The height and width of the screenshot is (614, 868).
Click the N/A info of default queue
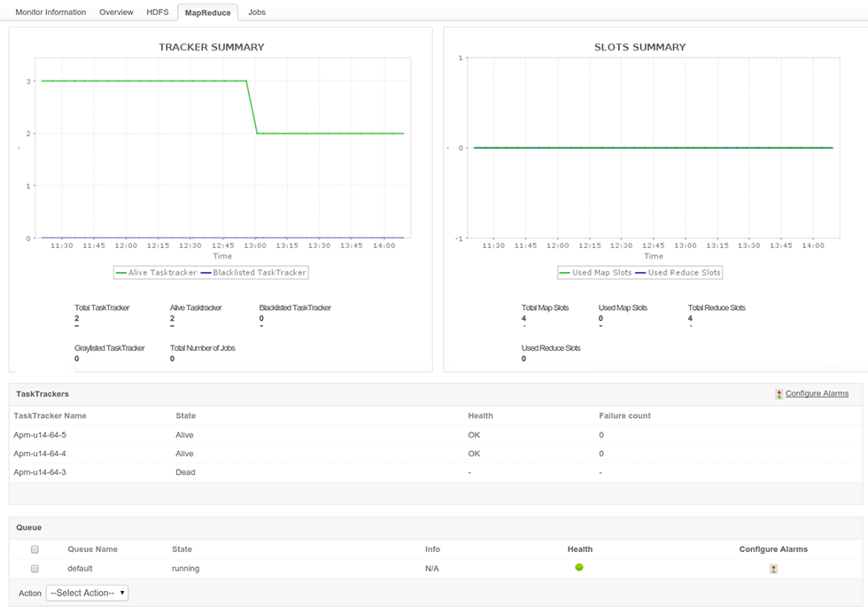[x=432, y=569]
